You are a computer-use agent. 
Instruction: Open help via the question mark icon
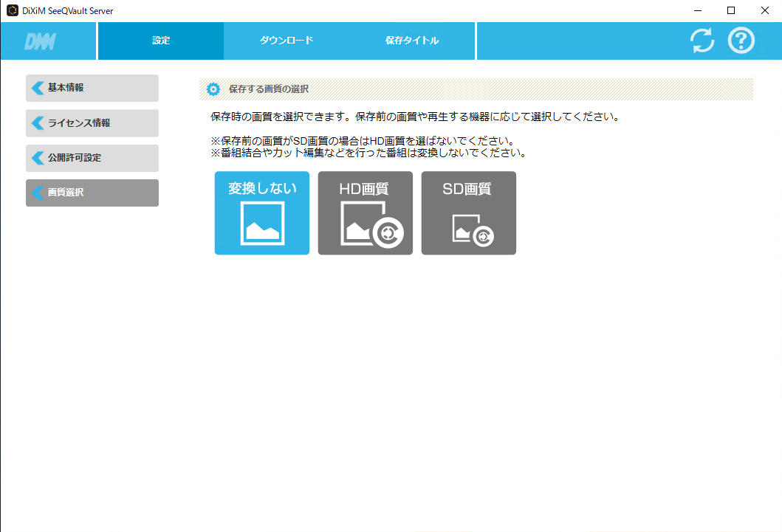741,41
